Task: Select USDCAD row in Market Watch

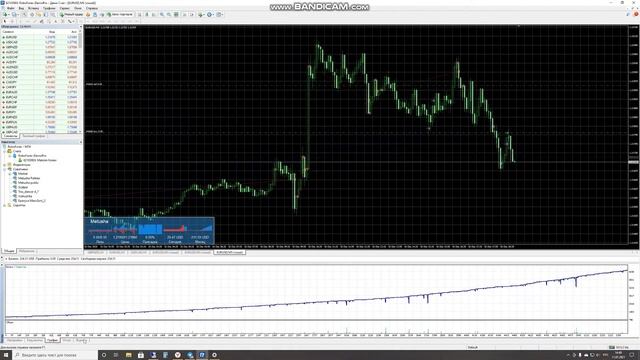Action: point(40,42)
